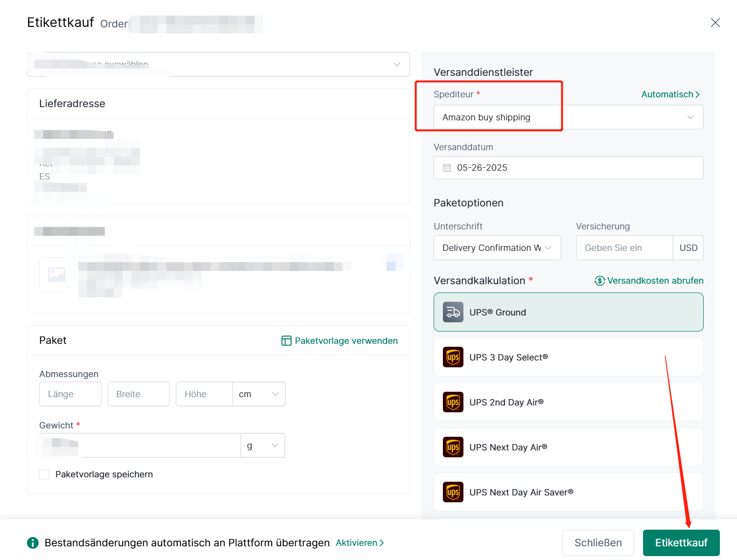
Task: Click the dollar icon next to Versandkosten abrufen
Action: (x=599, y=281)
